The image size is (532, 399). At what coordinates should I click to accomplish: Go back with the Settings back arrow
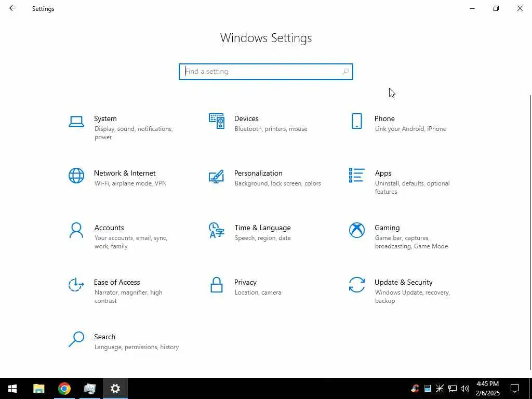12,8
